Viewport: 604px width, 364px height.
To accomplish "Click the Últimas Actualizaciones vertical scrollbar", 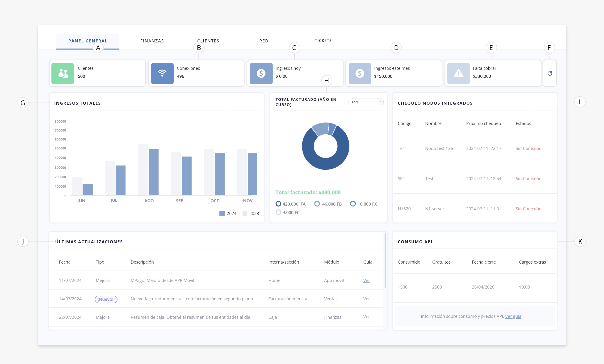I will pyautogui.click(x=385, y=261).
